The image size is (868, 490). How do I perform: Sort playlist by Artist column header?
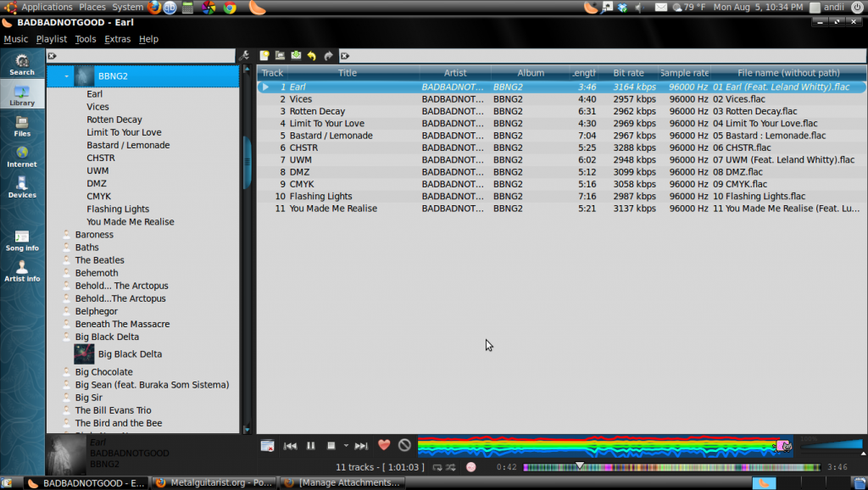coord(455,73)
